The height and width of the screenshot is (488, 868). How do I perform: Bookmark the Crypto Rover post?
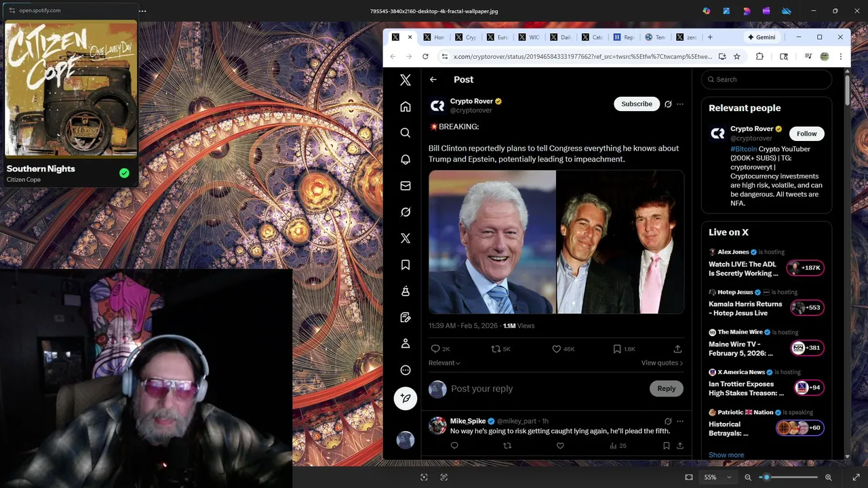coord(617,348)
